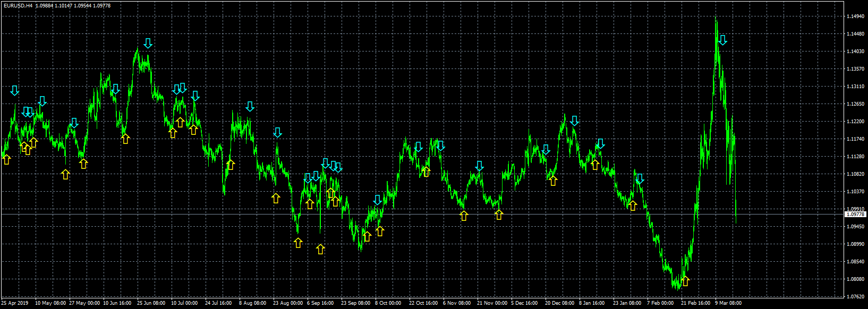Select the cyan sell arrow above the late June 2019 high
The width and height of the screenshot is (868, 309).
pos(148,44)
